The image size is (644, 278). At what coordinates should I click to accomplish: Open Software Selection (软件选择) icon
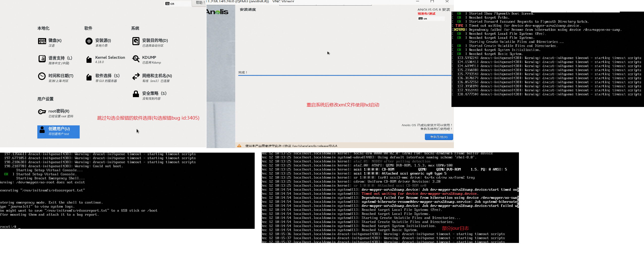89,77
